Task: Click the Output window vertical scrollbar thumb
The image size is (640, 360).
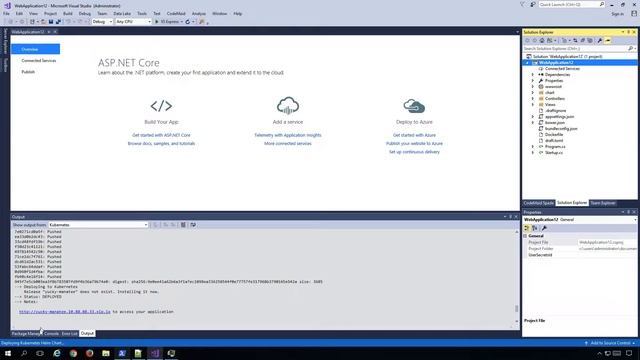Action: [x=516, y=309]
